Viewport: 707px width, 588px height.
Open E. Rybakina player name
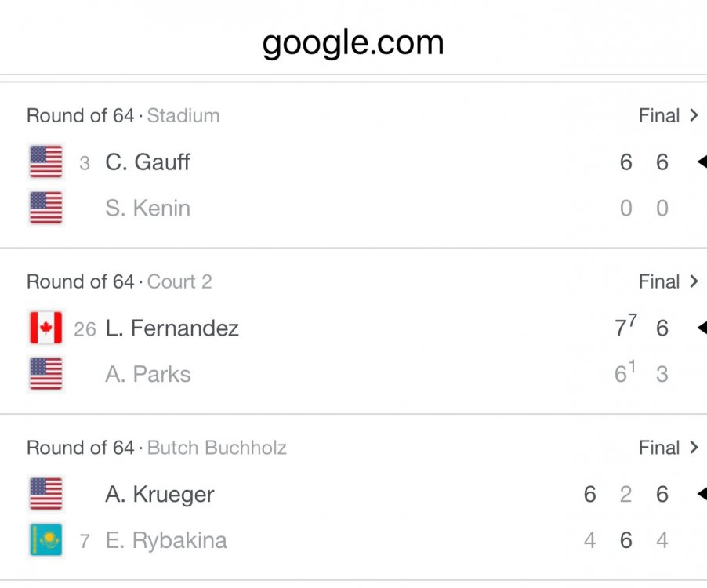pos(166,540)
